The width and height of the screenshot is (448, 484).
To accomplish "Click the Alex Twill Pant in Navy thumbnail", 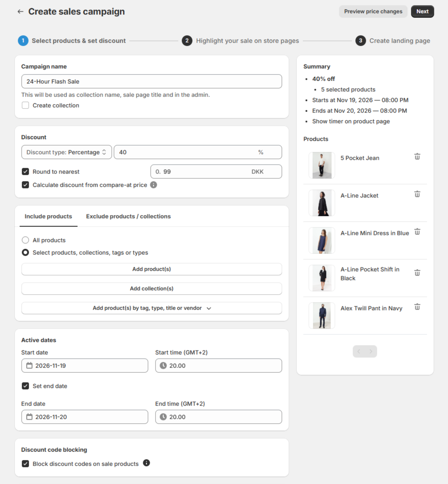I will pyautogui.click(x=322, y=316).
